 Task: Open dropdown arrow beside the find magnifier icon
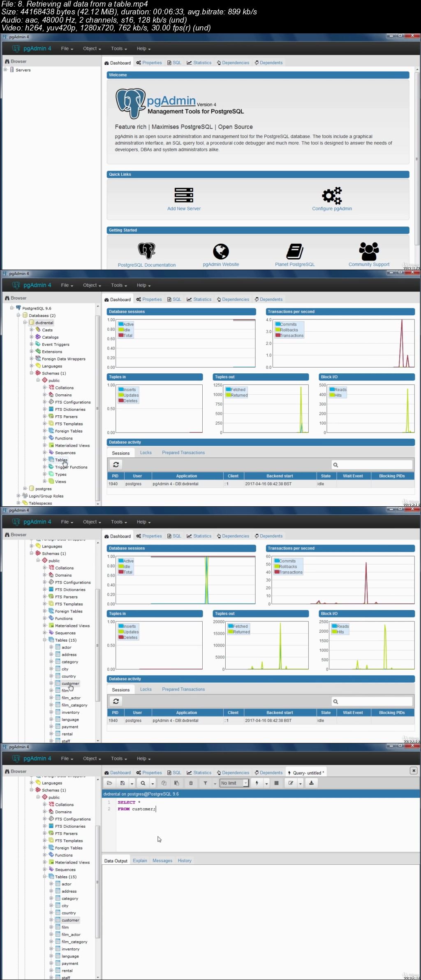[x=153, y=783]
